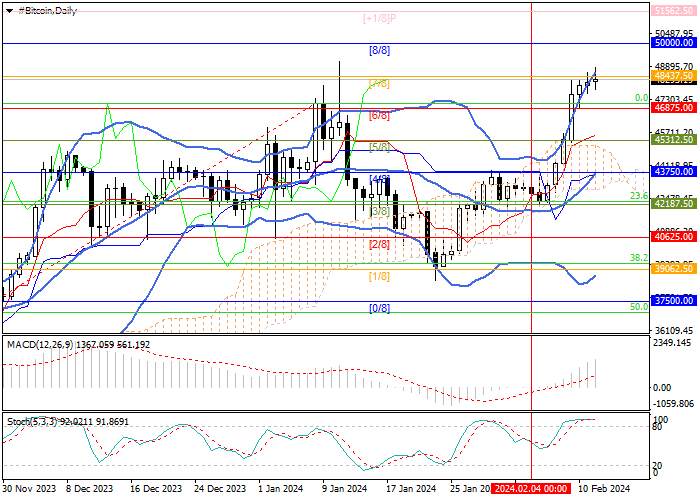Click the 30 Nov 2023 date label

pos(29,488)
